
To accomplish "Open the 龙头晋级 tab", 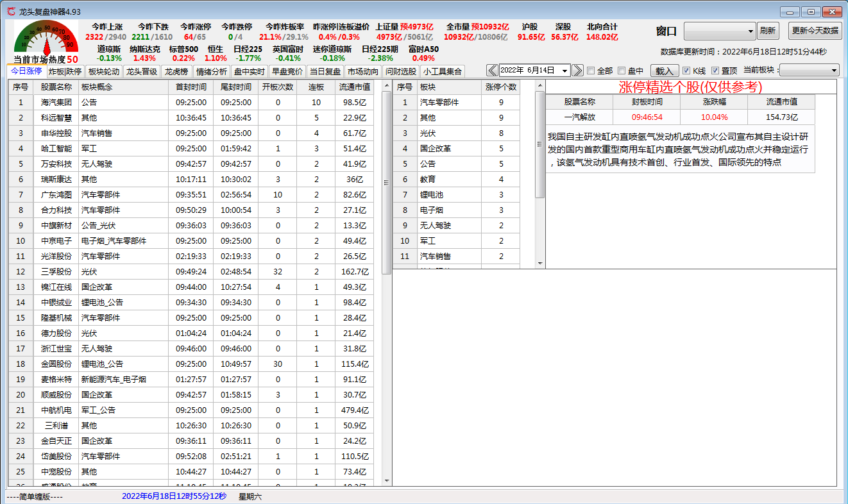I will 142,71.
